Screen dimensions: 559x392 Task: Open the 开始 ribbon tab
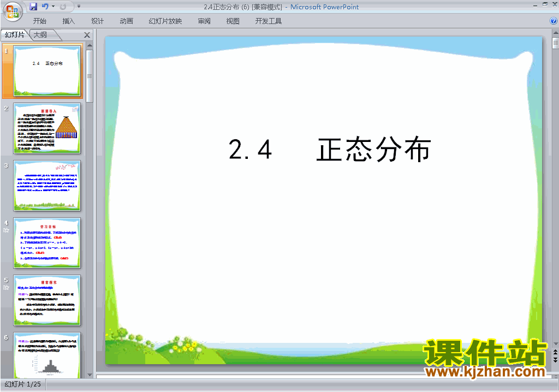coord(39,21)
